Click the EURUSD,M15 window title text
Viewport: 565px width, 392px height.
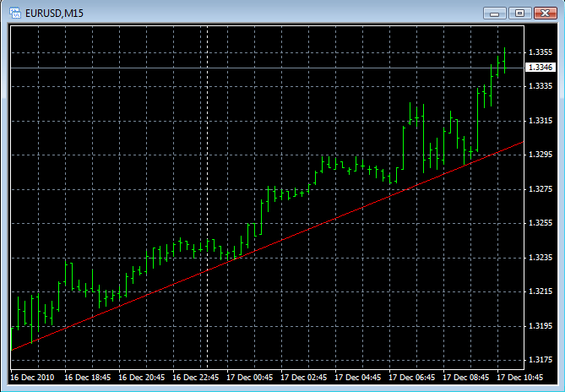coord(54,14)
